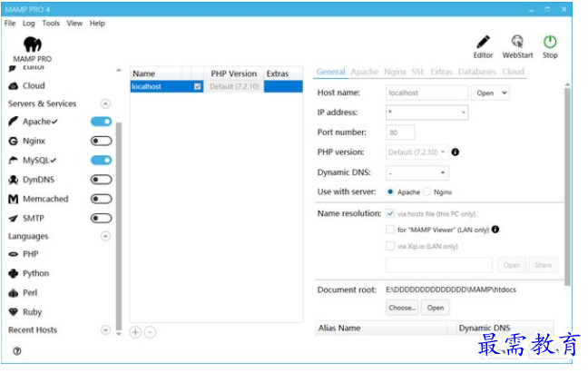Select the Nginx radio button
The height and width of the screenshot is (373, 588).
coord(426,191)
